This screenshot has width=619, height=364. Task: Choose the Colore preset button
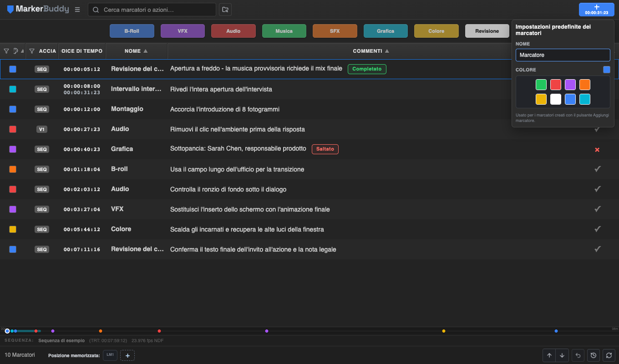click(x=436, y=31)
